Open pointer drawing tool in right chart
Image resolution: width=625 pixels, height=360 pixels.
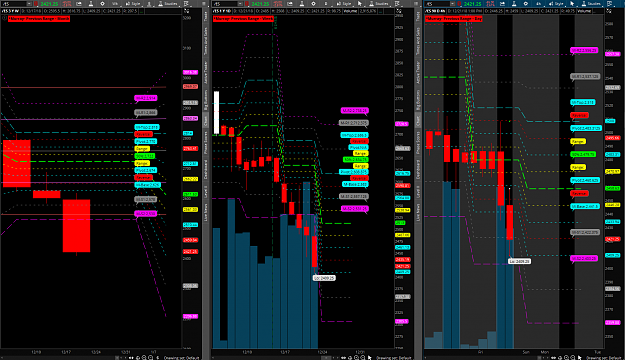coord(572,4)
